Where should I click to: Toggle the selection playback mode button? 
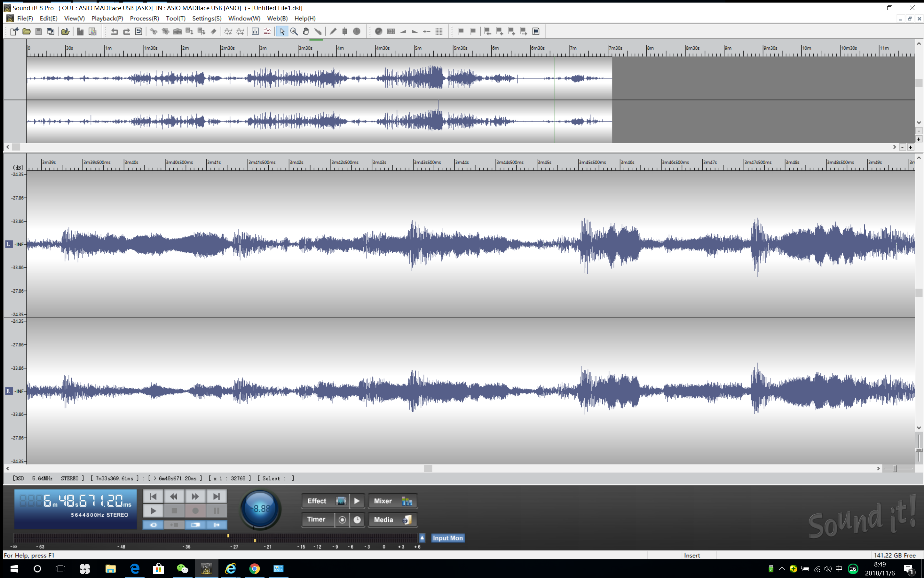pyautogui.click(x=195, y=525)
